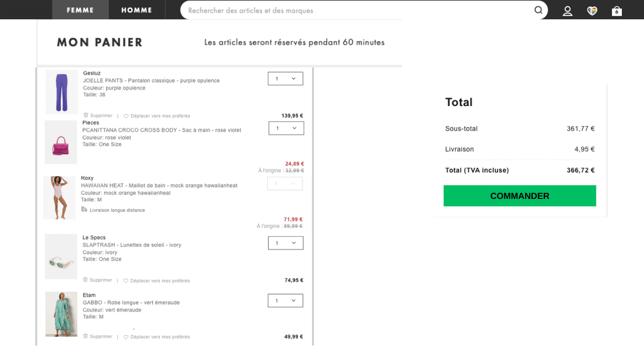Click HAWAIIAN HEAT Maillot de bain title

[x=159, y=186]
